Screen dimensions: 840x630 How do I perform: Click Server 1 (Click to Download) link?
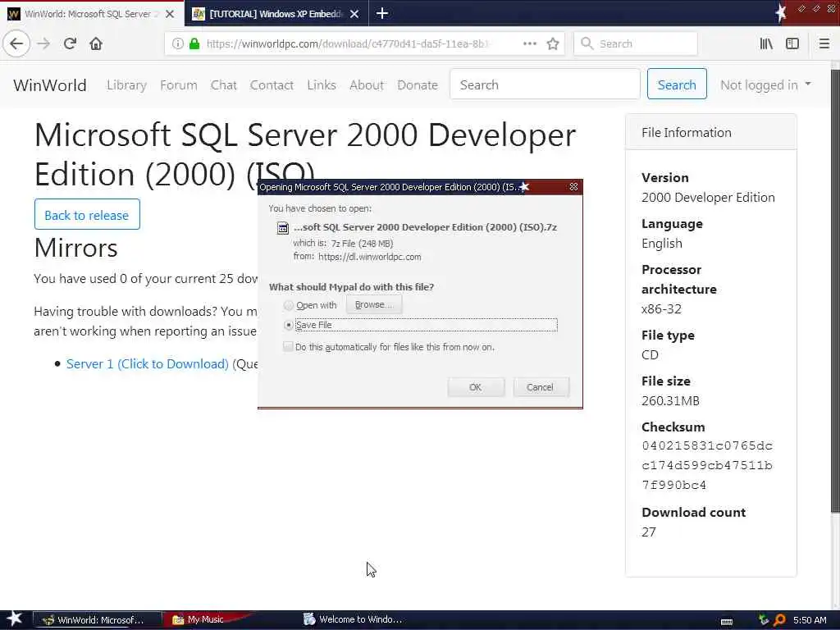pos(148,363)
